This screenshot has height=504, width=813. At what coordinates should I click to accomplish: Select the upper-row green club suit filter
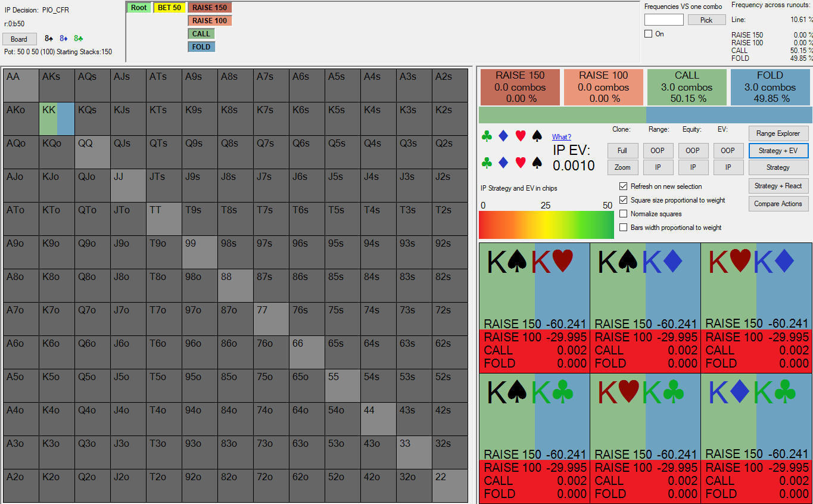click(x=487, y=136)
